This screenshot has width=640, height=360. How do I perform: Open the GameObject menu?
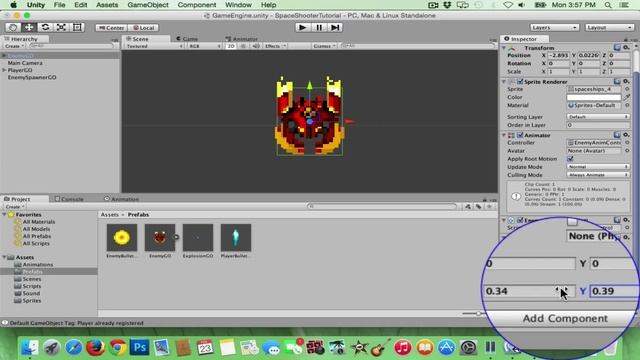[148, 5]
